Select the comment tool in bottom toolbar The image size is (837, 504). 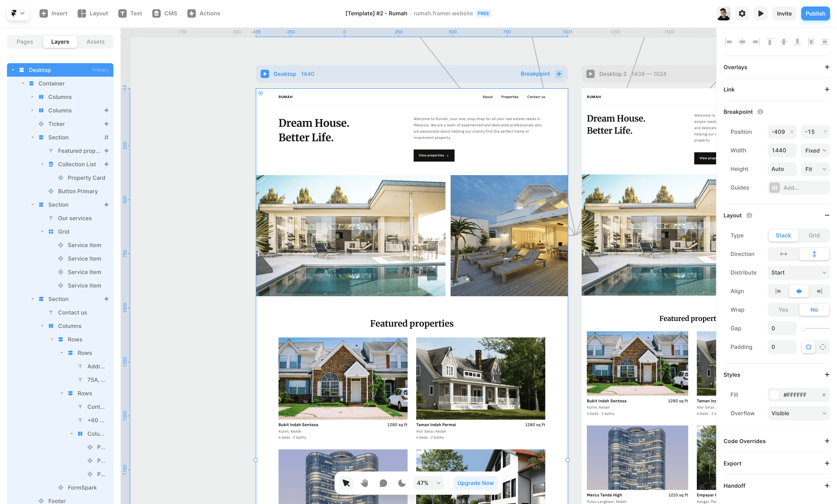point(383,483)
